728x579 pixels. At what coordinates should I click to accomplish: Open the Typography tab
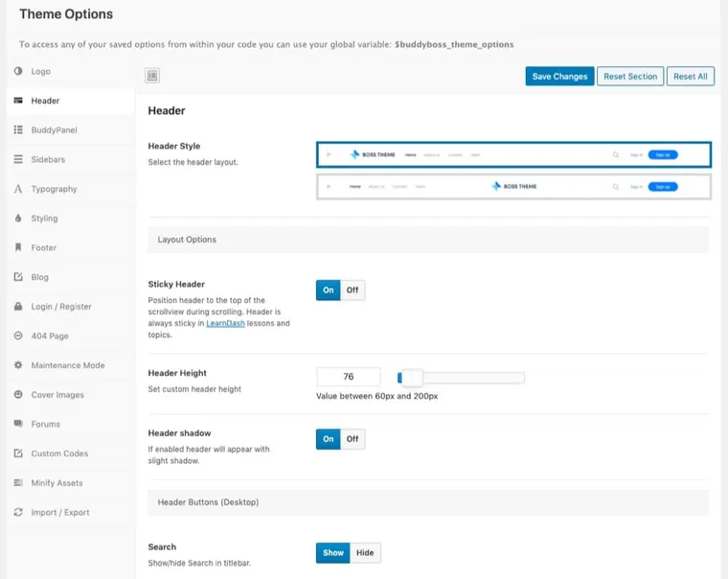71,189
